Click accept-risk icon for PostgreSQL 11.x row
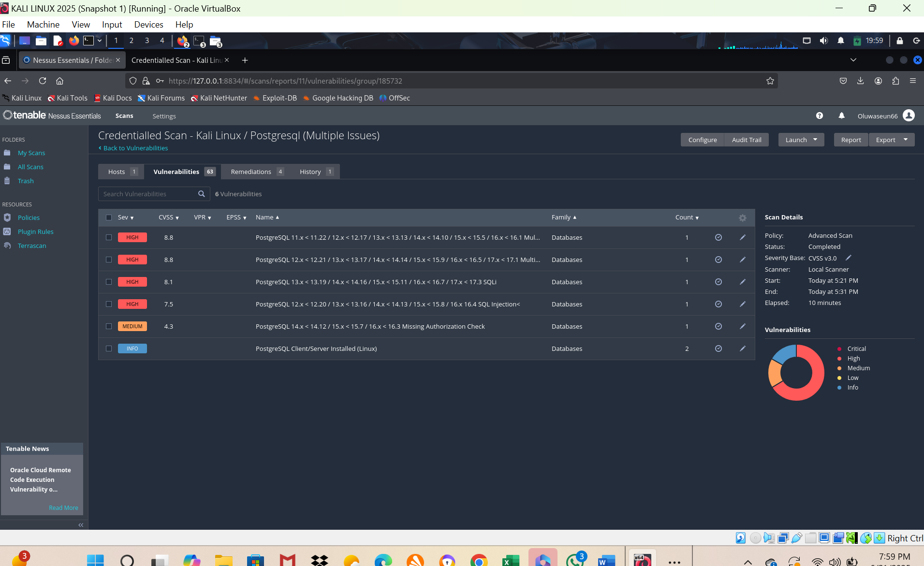The image size is (924, 566). tap(719, 237)
